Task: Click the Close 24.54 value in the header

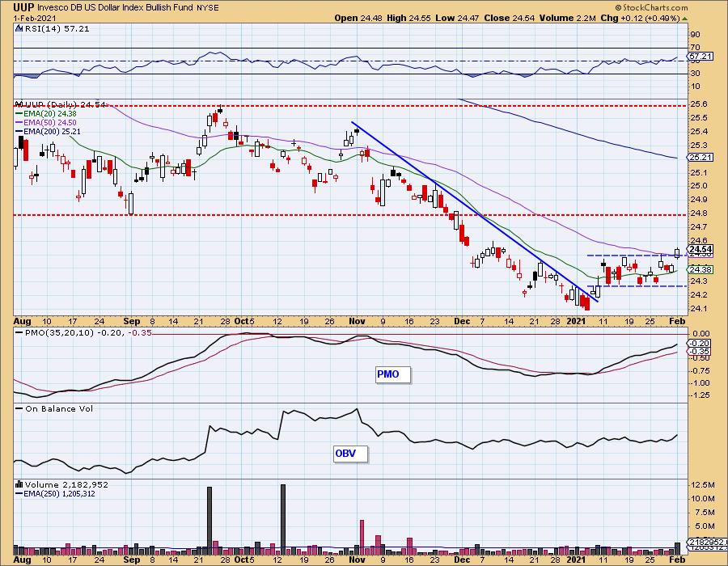Action: click(x=510, y=18)
